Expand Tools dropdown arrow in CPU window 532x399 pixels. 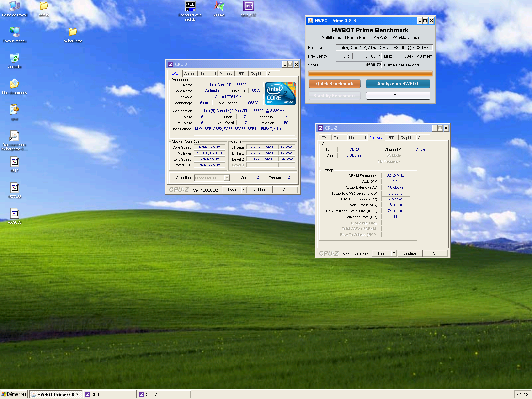(x=244, y=190)
